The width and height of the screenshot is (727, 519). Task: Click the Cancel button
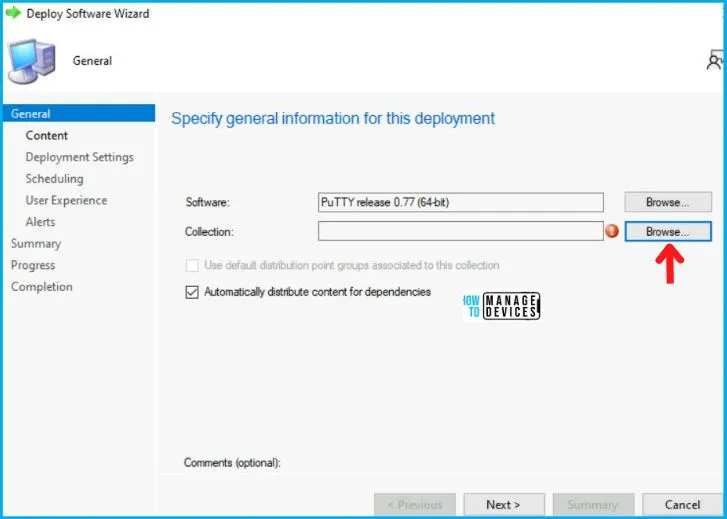682,505
